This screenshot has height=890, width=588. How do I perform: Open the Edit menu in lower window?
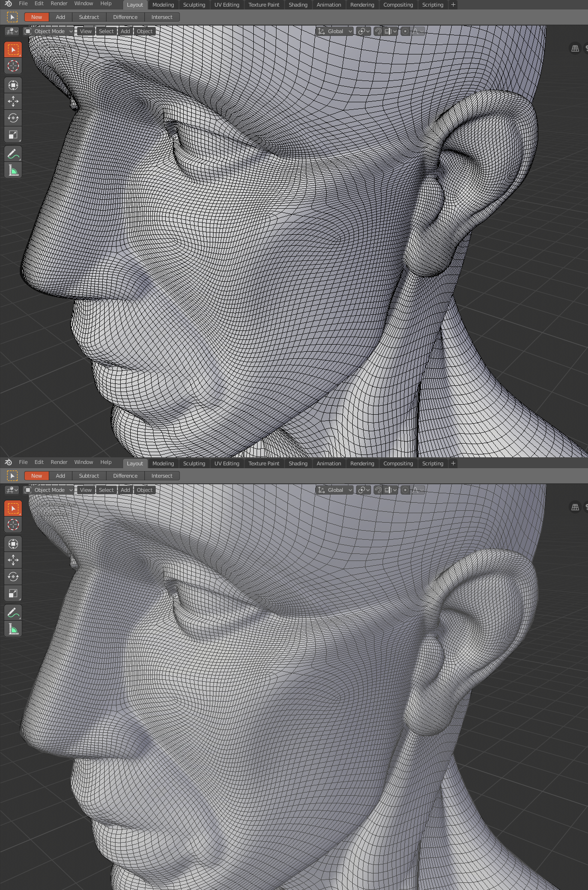click(x=39, y=463)
